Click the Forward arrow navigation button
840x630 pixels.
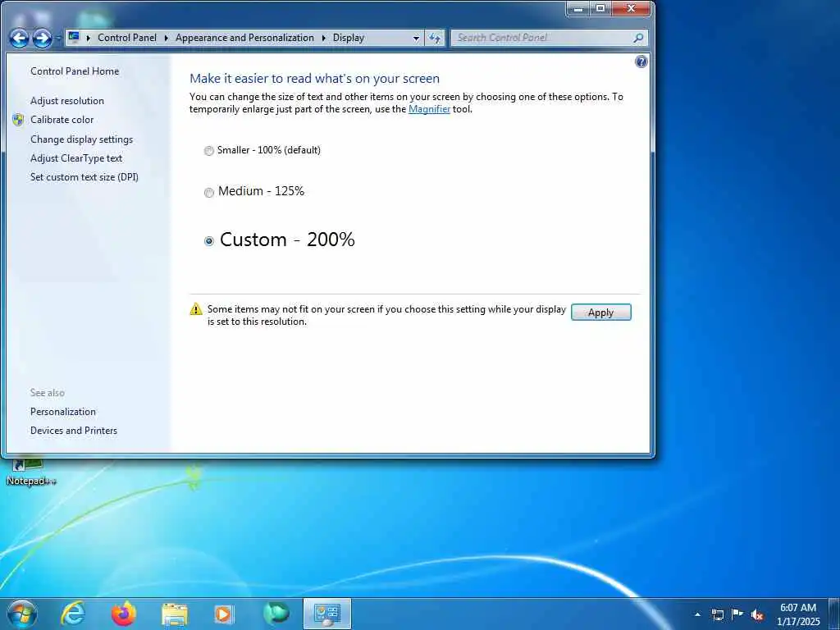[43, 38]
